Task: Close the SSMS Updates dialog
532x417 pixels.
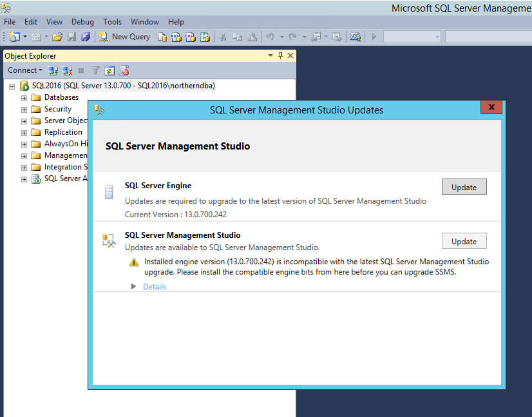Action: point(491,107)
